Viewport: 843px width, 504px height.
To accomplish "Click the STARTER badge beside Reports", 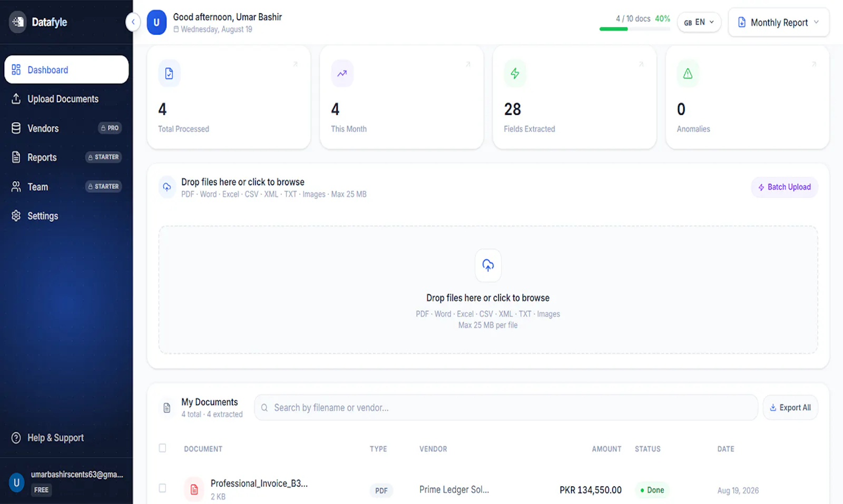I will pos(104,157).
